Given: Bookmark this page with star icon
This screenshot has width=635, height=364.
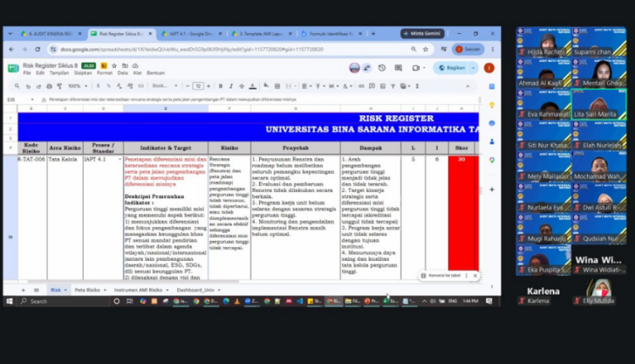Looking at the screenshot, I should [x=426, y=49].
